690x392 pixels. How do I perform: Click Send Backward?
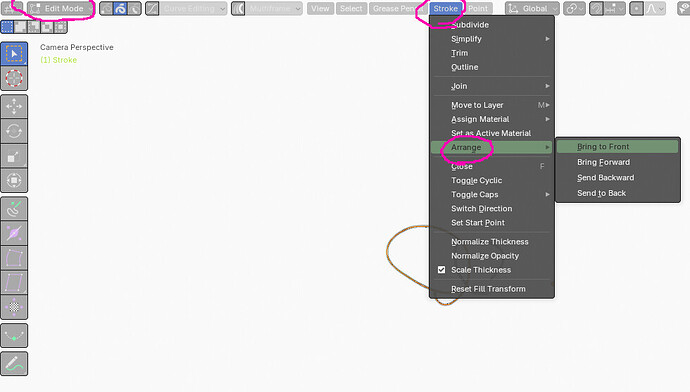pos(618,177)
